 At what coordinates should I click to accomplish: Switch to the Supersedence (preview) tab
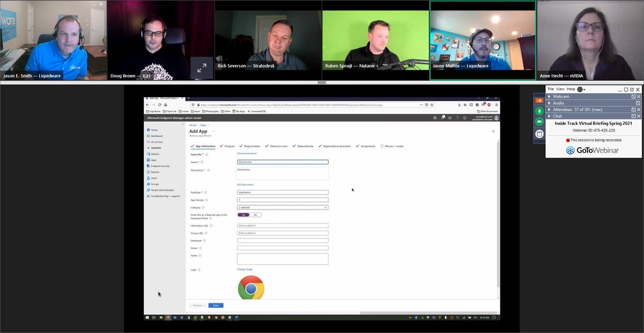pos(334,146)
